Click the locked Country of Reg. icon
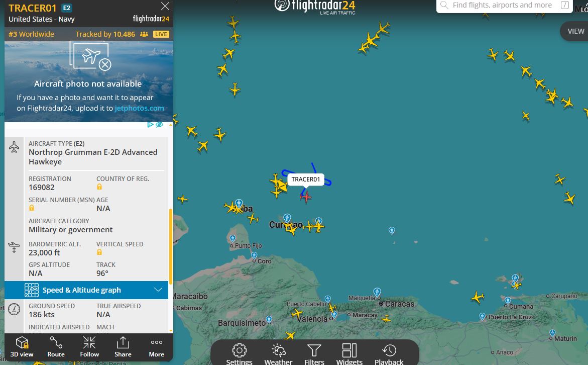Screen dimensions: 588x365 99,187
